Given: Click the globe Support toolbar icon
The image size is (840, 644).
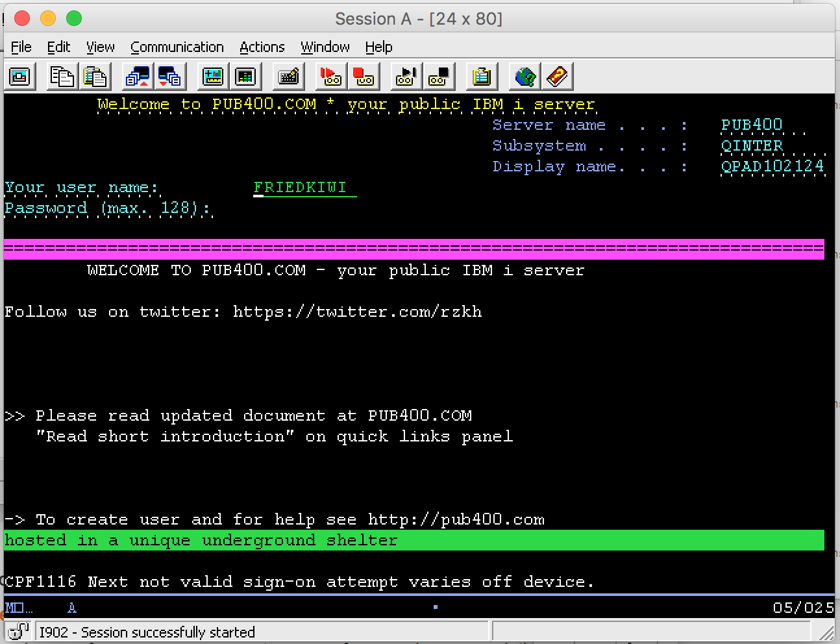Looking at the screenshot, I should coord(525,77).
